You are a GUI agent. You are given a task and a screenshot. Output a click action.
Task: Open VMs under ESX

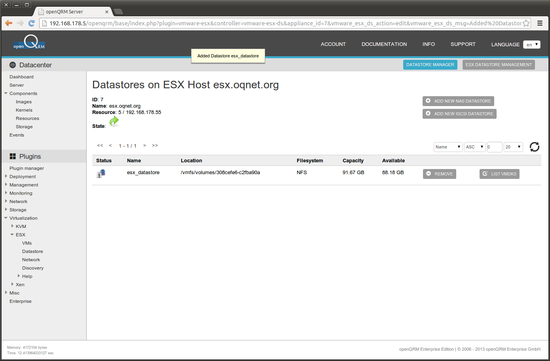pyautogui.click(x=27, y=243)
